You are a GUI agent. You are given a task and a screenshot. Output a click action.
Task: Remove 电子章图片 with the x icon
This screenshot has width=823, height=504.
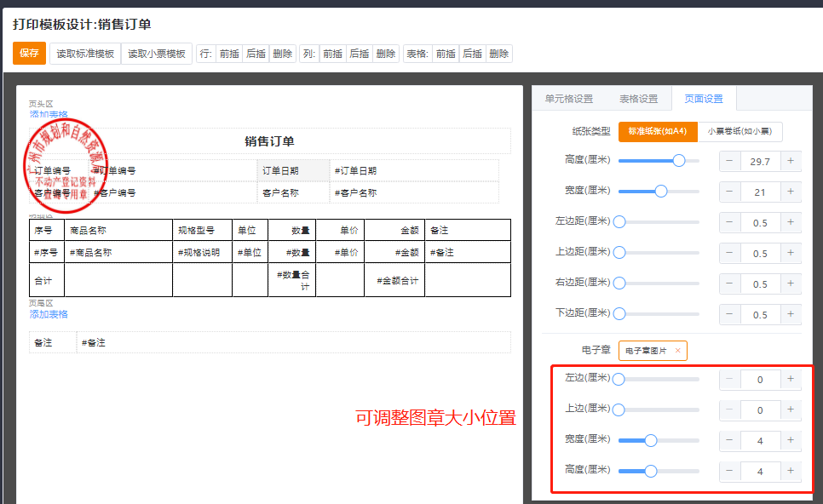click(678, 351)
